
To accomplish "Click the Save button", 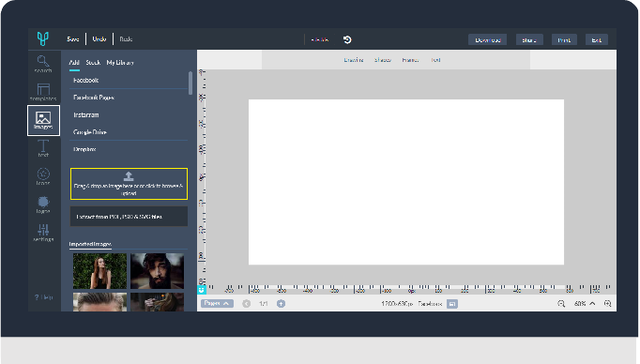I will (x=73, y=39).
